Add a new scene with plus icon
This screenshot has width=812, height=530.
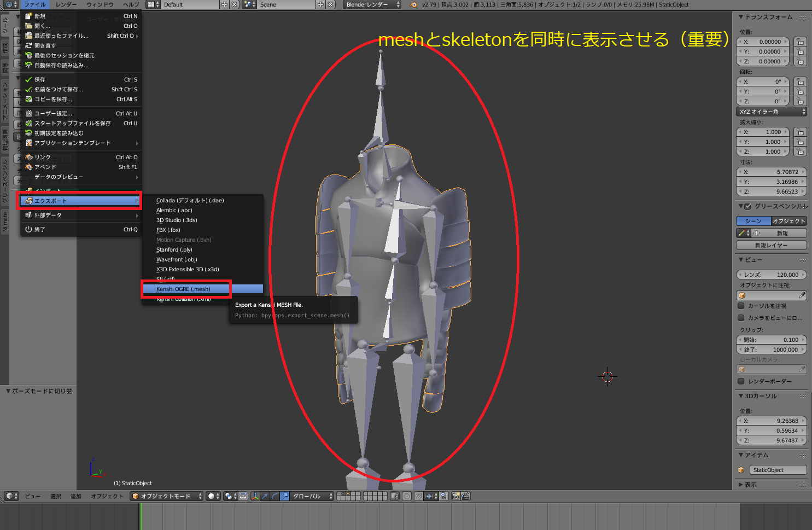[x=320, y=4]
